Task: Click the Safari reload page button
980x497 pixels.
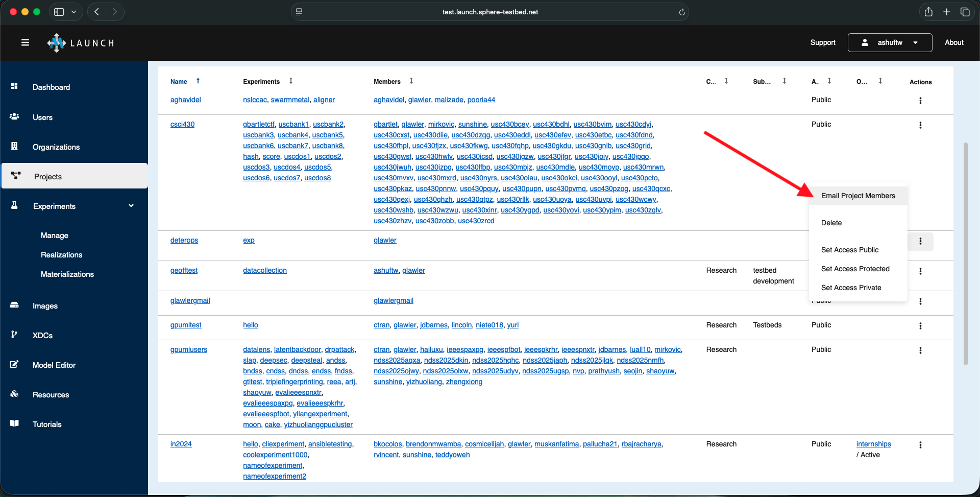Action: tap(682, 11)
